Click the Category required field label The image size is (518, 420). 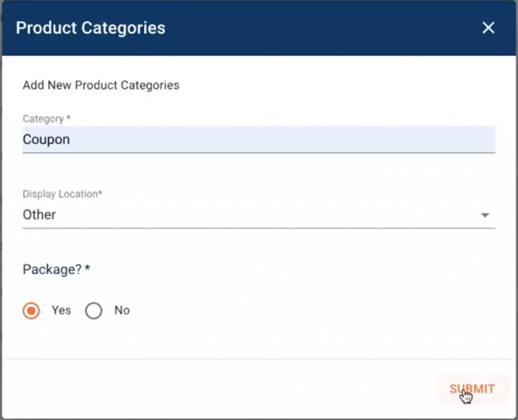[x=46, y=119]
